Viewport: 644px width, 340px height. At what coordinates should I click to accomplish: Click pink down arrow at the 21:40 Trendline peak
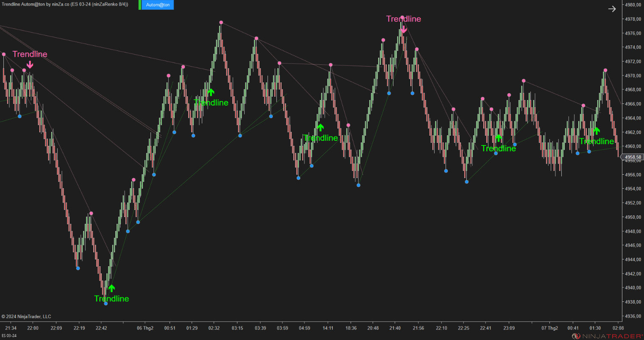[x=403, y=30]
